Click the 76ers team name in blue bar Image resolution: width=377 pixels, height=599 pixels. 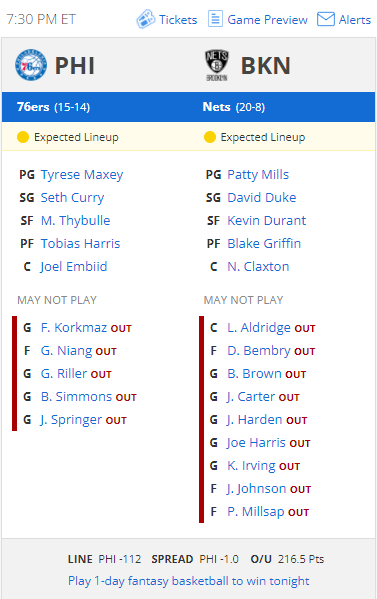[x=33, y=107]
